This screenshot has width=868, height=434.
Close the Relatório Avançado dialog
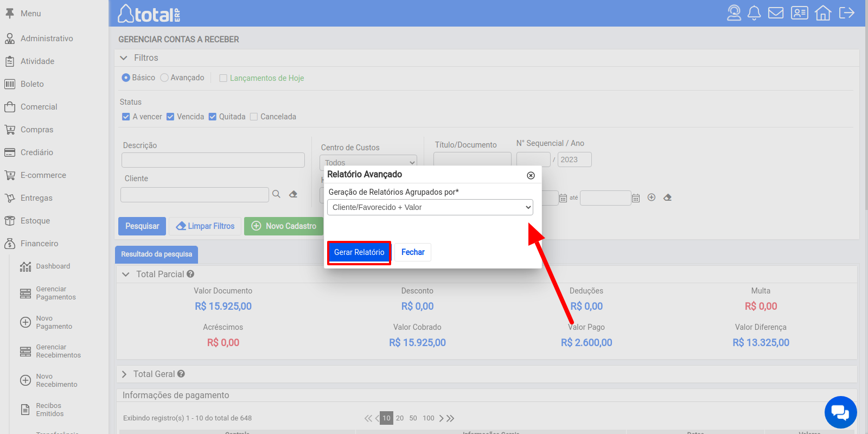point(531,175)
